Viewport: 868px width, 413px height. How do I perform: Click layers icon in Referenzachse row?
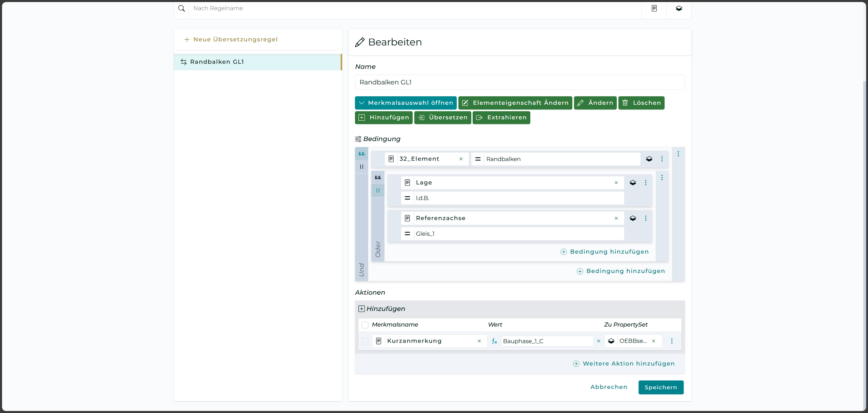(633, 218)
